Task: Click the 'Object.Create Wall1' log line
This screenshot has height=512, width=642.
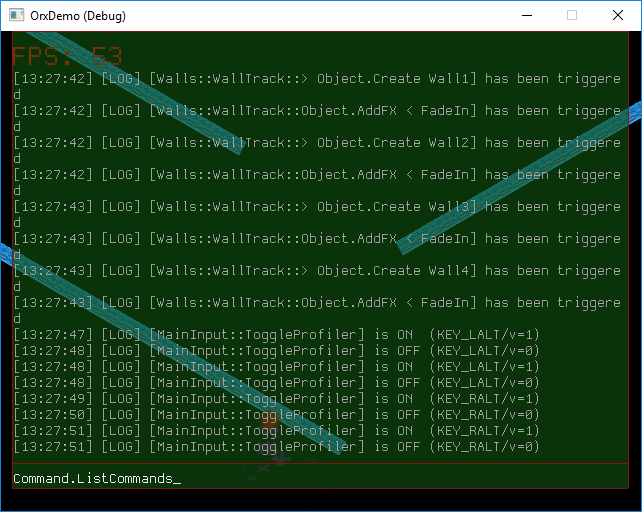Action: coord(317,86)
